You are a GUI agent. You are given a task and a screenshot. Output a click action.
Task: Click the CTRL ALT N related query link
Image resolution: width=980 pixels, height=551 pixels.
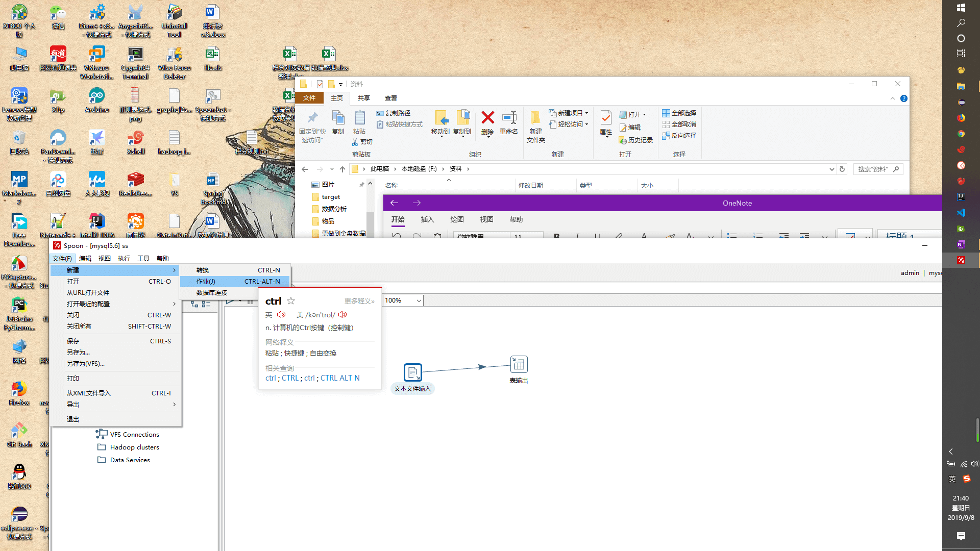coord(340,378)
